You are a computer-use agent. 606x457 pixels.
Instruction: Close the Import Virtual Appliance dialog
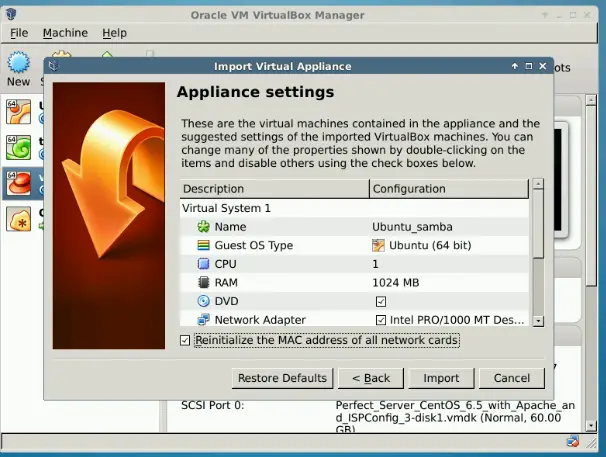tap(543, 66)
